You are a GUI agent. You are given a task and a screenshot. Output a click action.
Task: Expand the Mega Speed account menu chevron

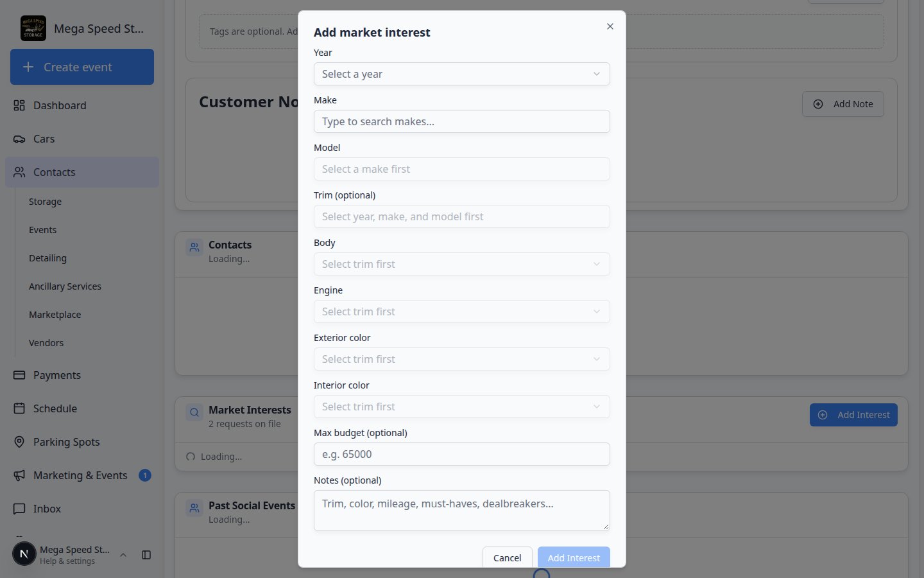[123, 555]
